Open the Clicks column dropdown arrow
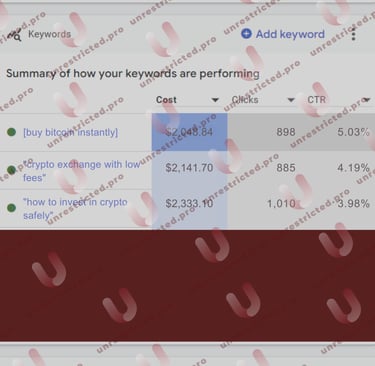 (291, 100)
